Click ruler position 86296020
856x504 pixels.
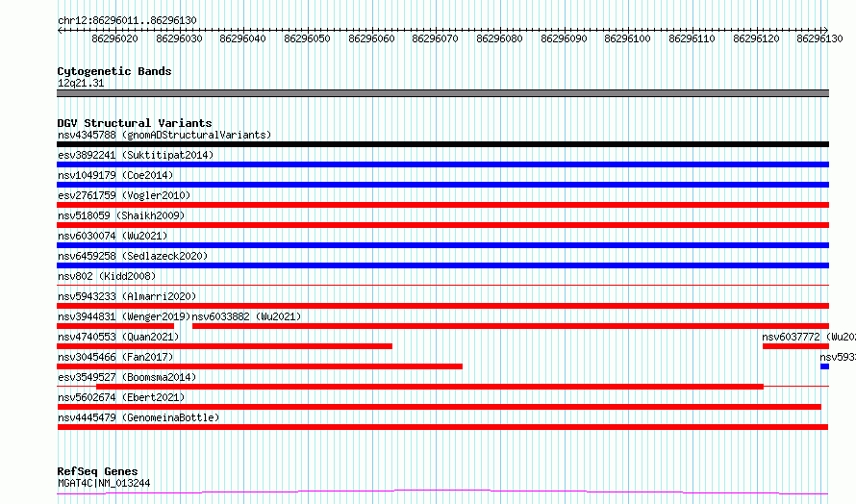click(114, 38)
